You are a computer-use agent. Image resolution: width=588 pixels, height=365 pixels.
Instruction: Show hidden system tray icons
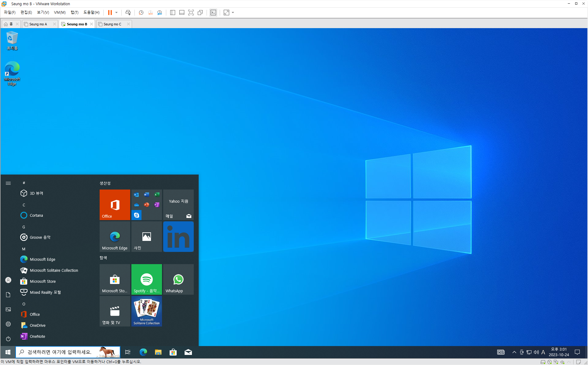click(x=514, y=352)
